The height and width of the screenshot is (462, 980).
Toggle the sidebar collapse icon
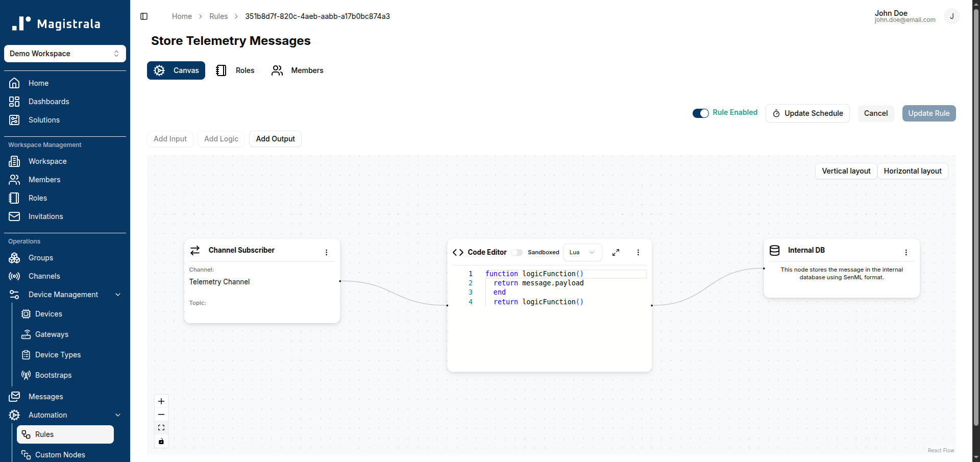click(144, 16)
